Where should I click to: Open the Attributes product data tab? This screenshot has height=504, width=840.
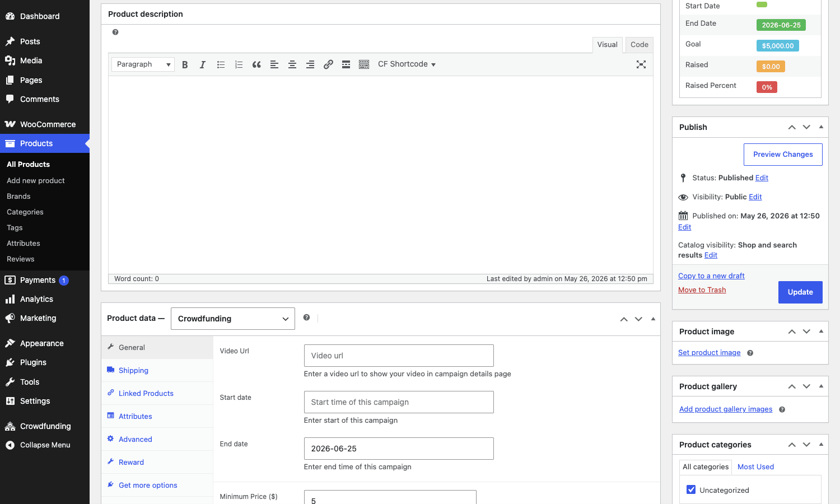157,416
